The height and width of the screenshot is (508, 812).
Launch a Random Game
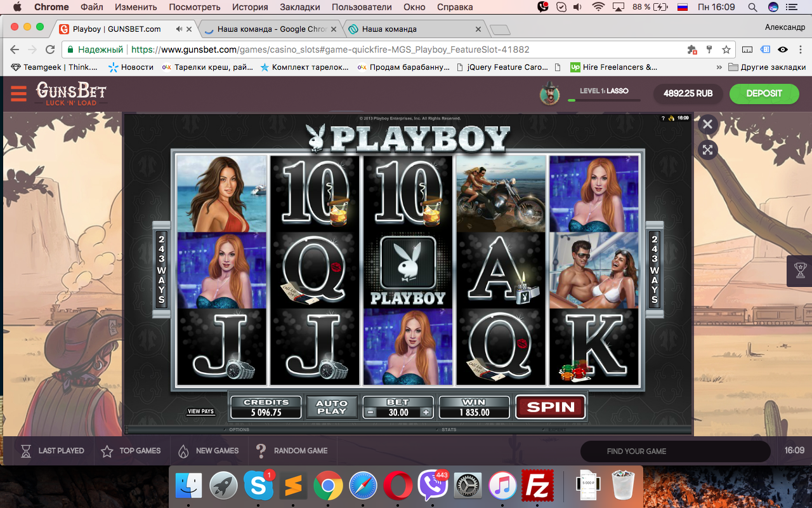292,451
